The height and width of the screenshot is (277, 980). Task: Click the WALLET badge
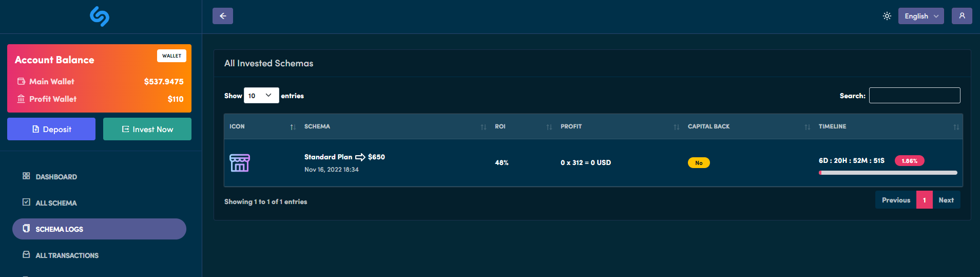(171, 56)
